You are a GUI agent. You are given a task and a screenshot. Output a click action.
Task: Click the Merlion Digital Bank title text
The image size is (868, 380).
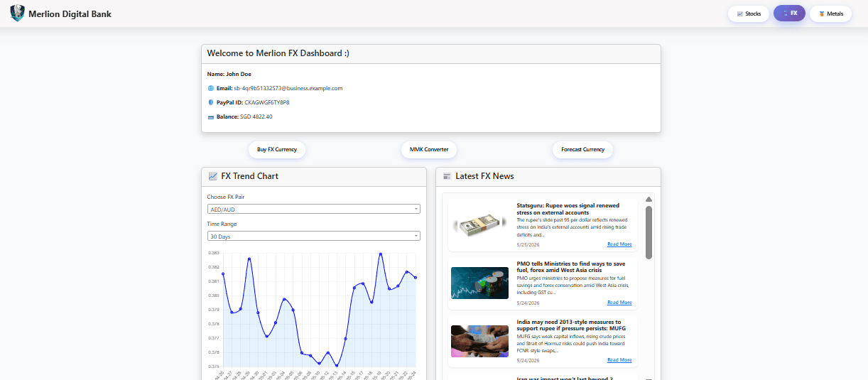(70, 14)
